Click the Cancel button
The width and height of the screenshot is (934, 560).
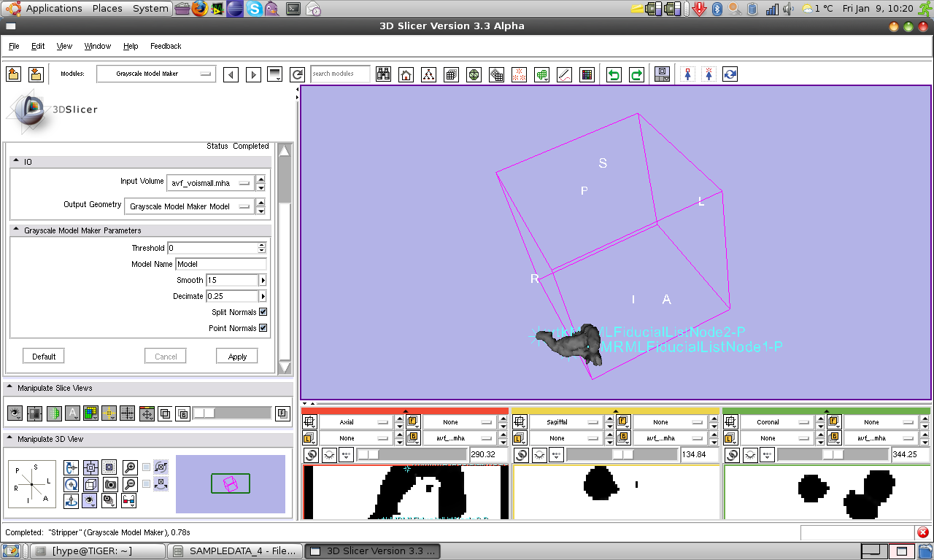166,356
